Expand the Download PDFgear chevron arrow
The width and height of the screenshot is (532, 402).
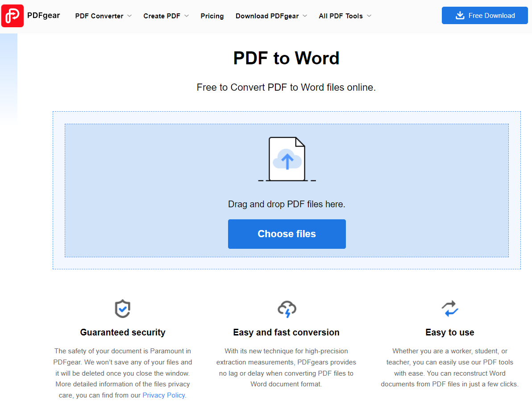(x=305, y=16)
